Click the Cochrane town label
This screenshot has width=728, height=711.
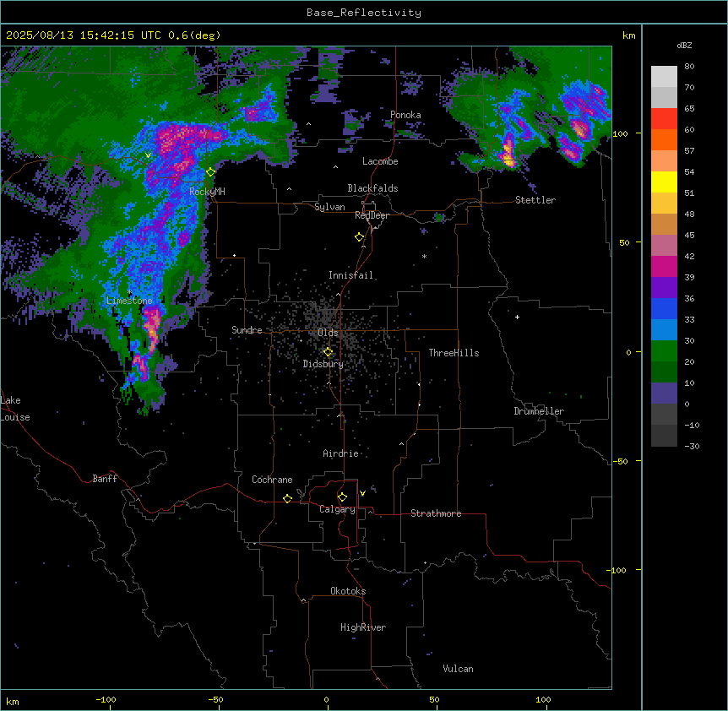272,480
